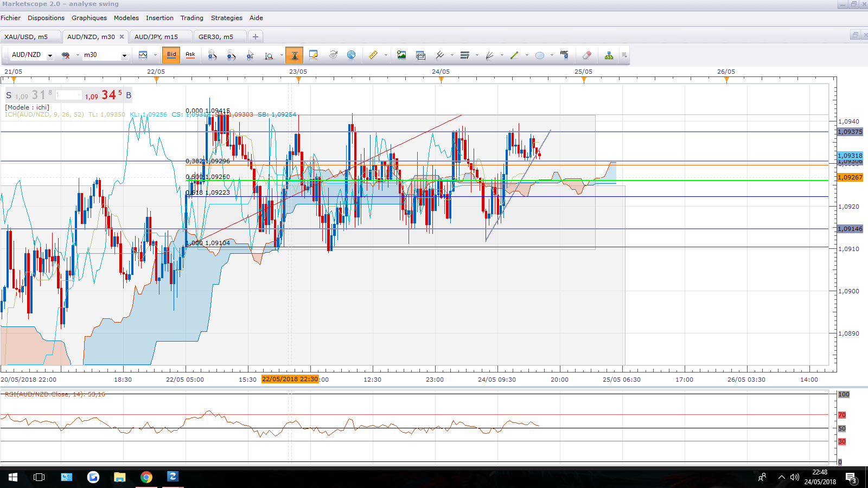Select the eraser tool in toolbar
Viewport: 868px width, 488px height.
click(586, 55)
